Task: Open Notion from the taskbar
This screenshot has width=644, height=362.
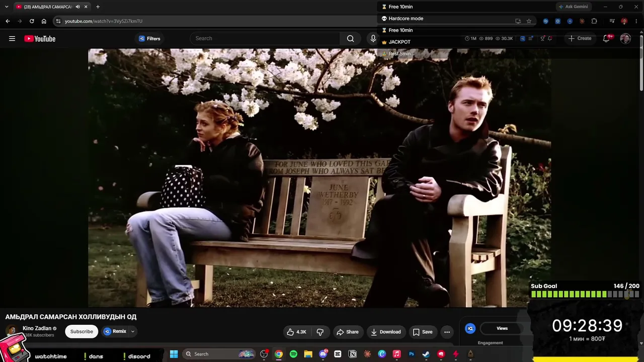Action: [353, 354]
